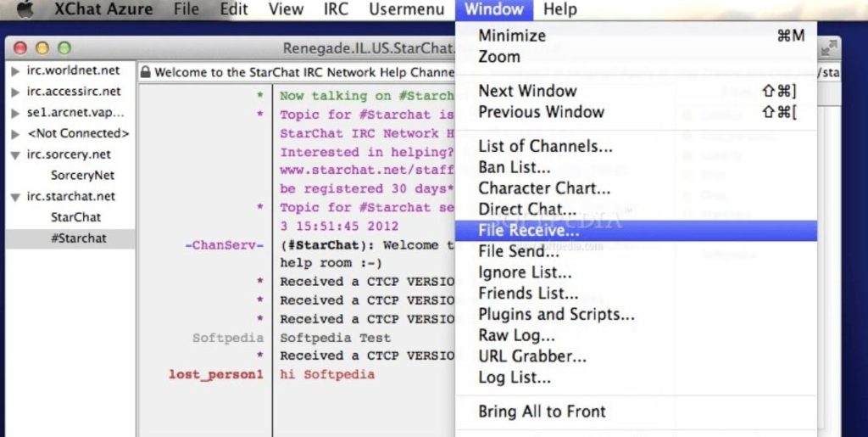
Task: Open the Edit menu
Action: (x=234, y=9)
